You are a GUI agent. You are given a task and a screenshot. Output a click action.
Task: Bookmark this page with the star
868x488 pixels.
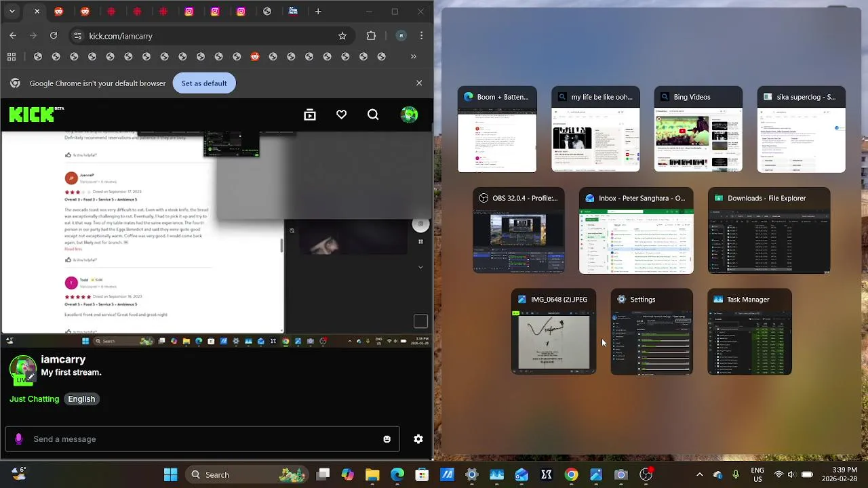342,36
